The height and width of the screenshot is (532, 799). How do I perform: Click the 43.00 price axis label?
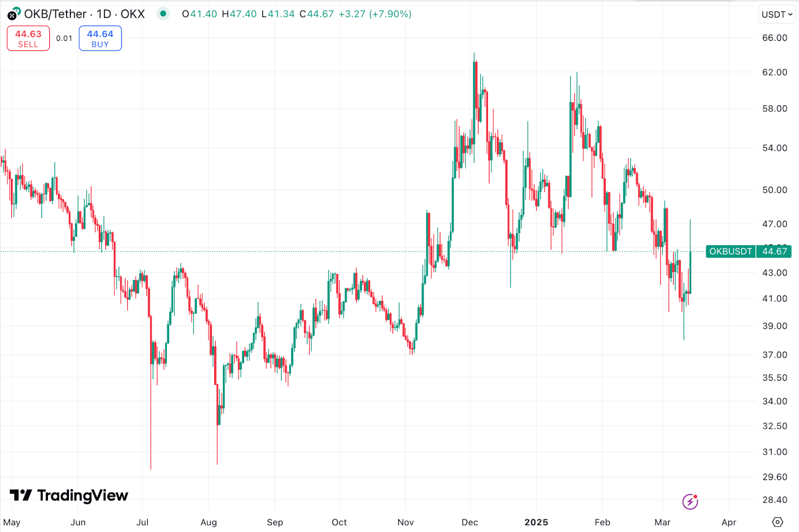coord(775,273)
